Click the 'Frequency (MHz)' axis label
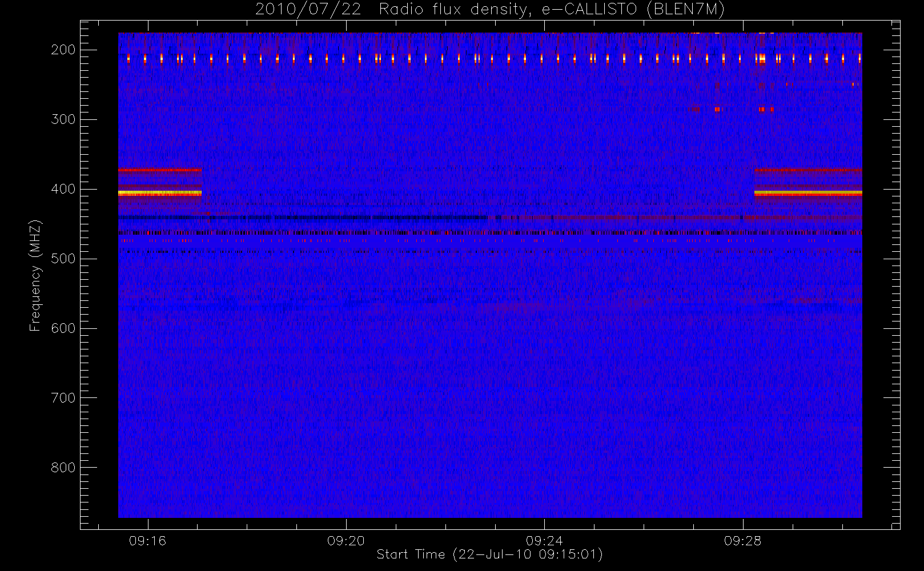 (x=35, y=275)
